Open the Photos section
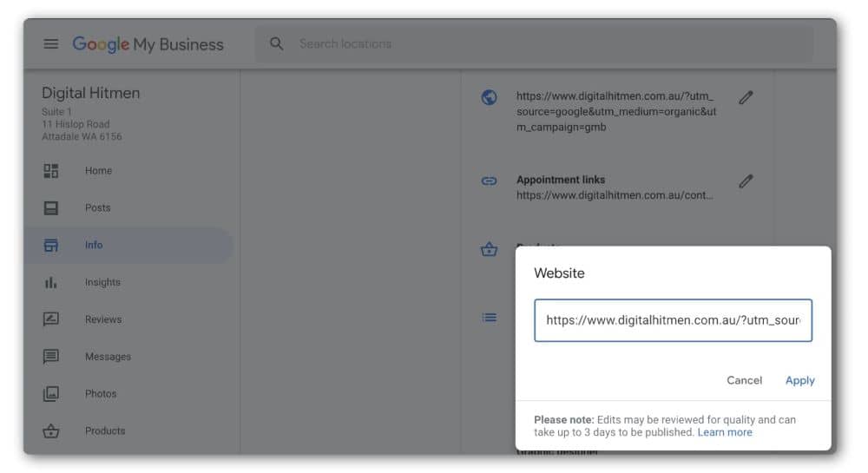This screenshot has height=473, width=868. point(101,393)
